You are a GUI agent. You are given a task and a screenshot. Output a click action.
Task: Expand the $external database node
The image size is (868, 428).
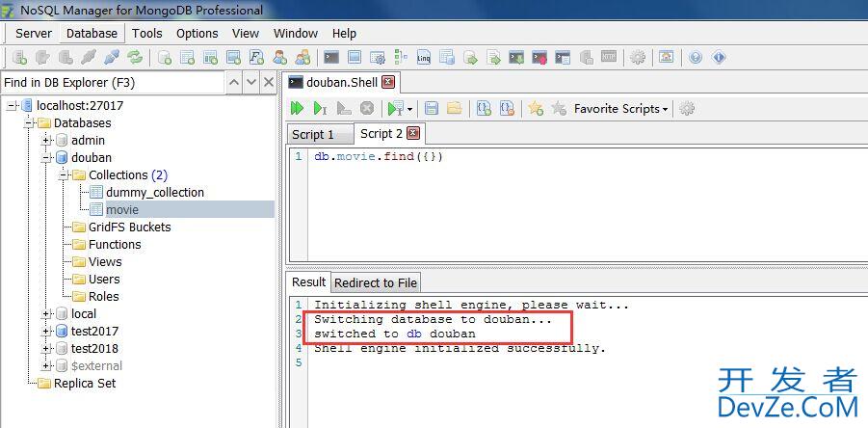coord(47,366)
